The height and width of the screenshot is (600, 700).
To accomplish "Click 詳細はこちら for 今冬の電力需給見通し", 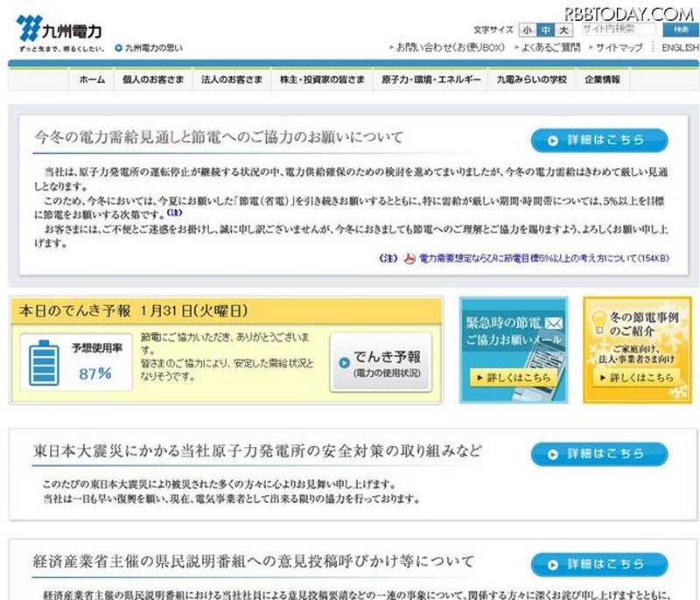I will coord(599,140).
